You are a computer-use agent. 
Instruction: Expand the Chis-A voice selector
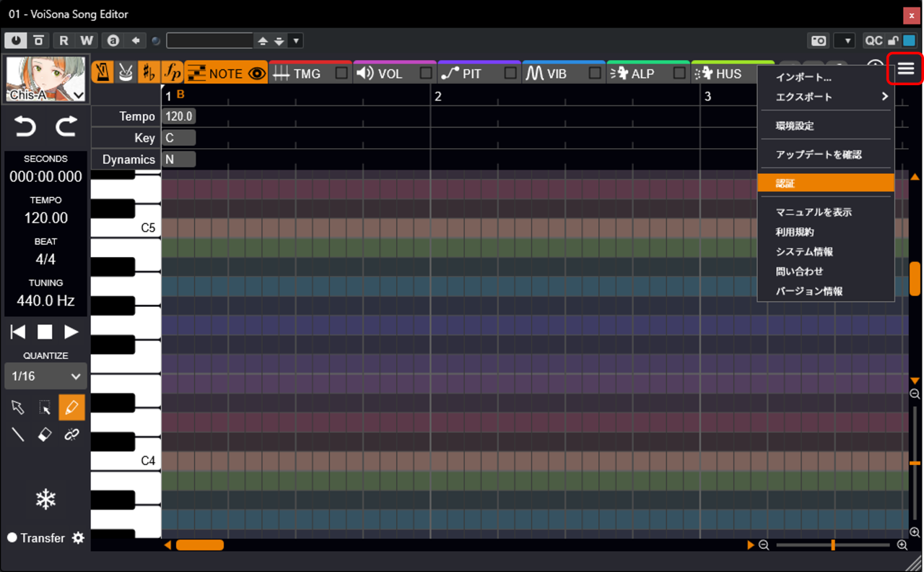tap(78, 95)
